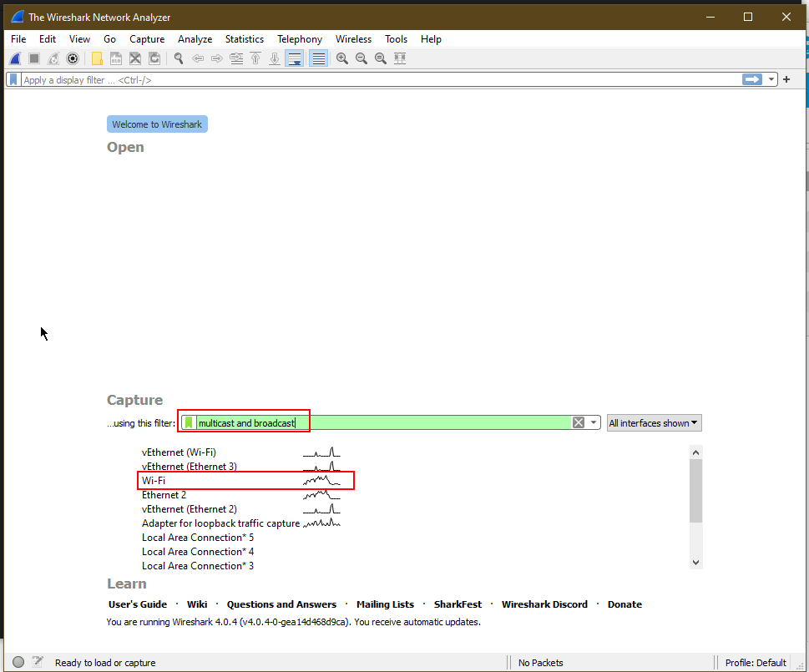Click zoom in on the toolbar
809x672 pixels.
click(341, 58)
